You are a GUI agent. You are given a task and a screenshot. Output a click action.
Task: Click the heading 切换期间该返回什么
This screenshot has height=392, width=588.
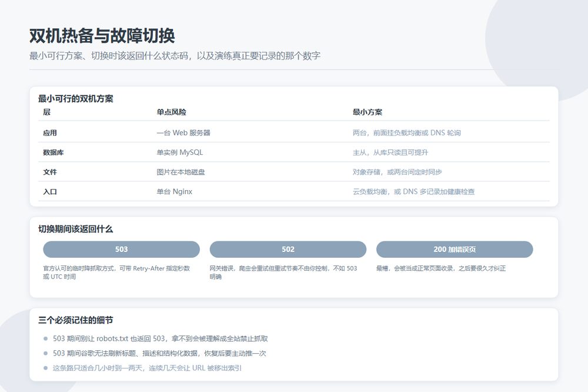(75, 229)
